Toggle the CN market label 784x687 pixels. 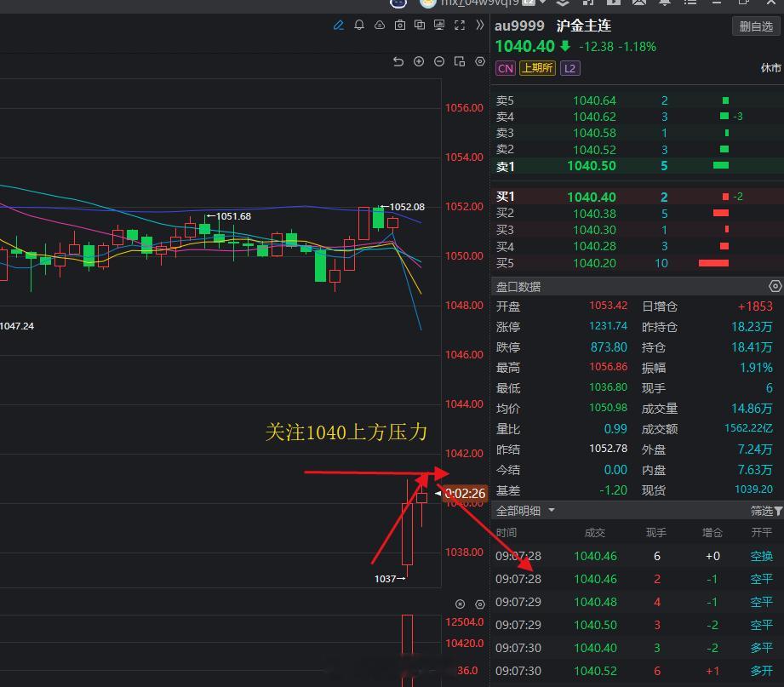[505, 67]
